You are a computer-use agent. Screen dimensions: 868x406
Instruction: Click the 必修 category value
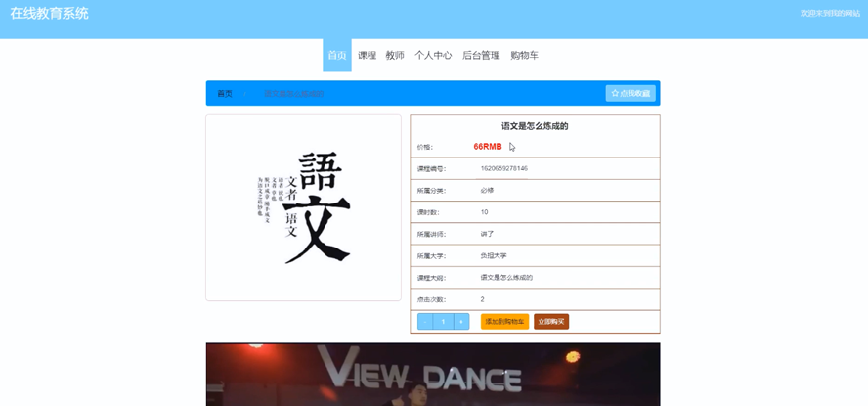pos(487,190)
